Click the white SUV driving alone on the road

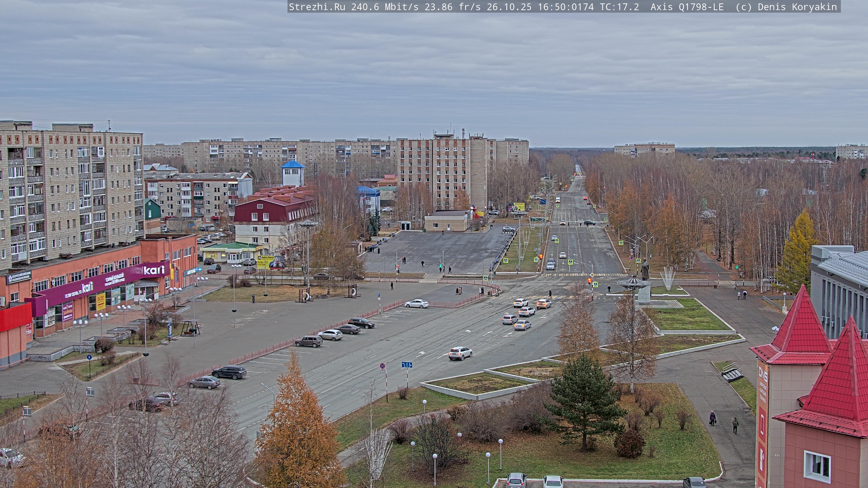coord(460,353)
